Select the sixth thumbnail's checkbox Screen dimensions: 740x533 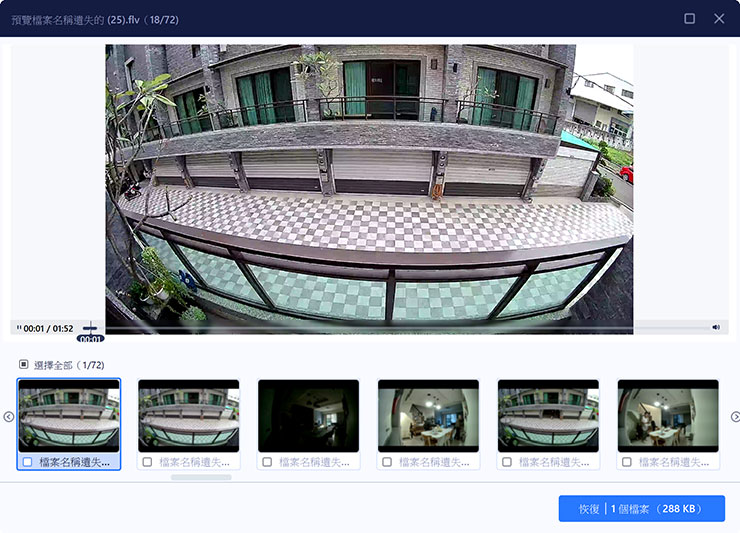[627, 462]
